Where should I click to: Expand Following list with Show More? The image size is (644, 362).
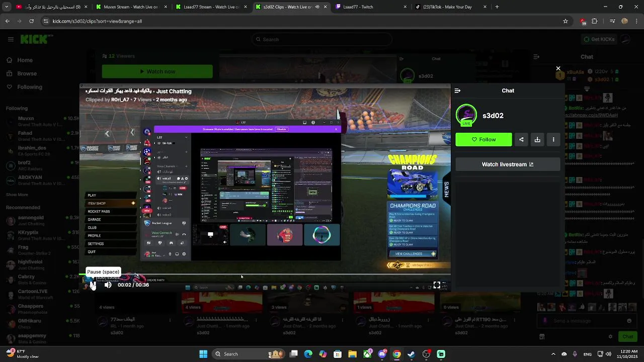pos(17,195)
